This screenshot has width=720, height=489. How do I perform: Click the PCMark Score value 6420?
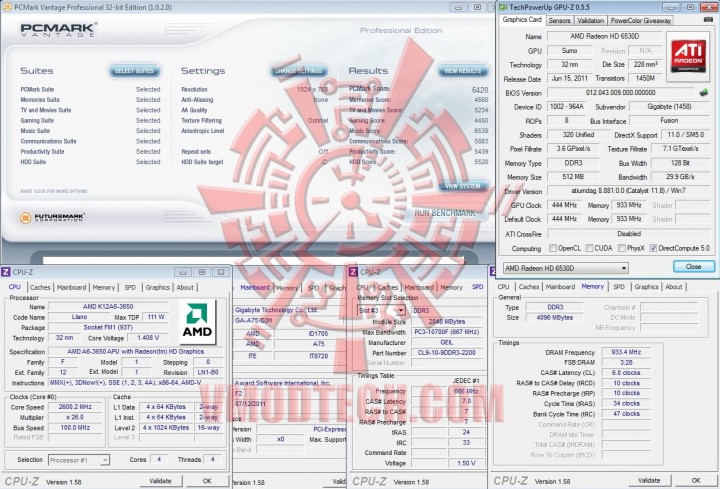pos(480,90)
